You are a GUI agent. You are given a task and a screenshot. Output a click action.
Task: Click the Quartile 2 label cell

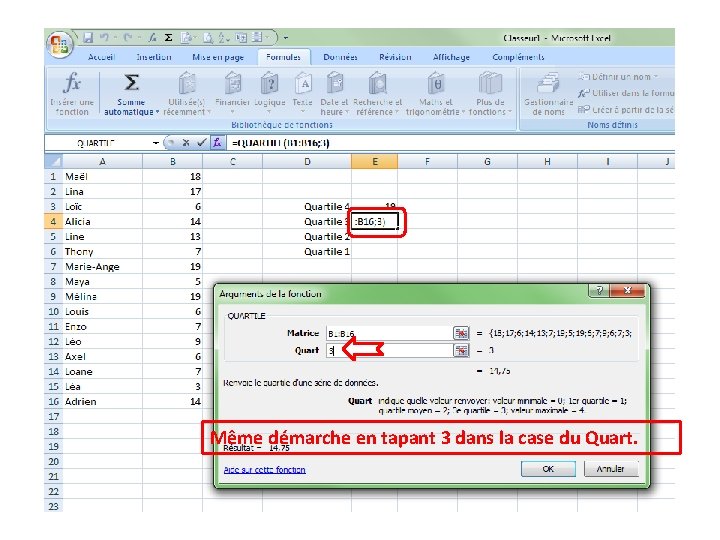click(x=307, y=236)
